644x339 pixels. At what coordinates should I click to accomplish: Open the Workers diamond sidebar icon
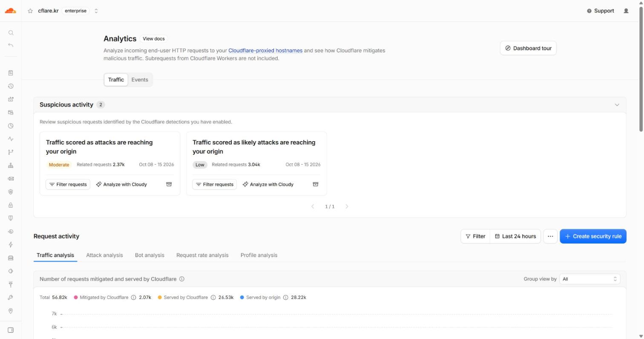click(11, 271)
